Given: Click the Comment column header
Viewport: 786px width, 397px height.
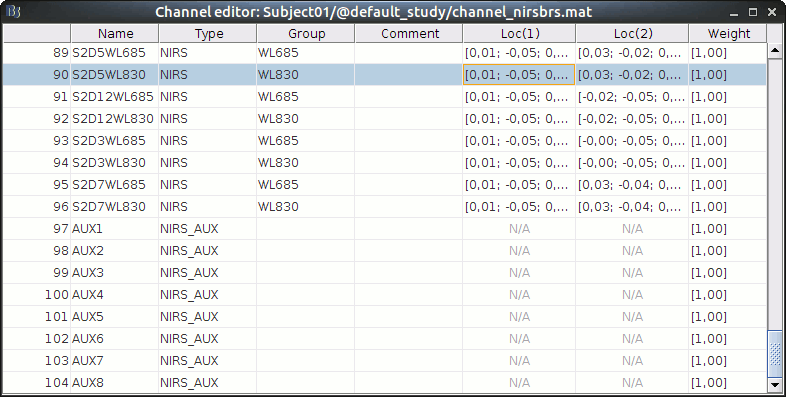Looking at the screenshot, I should pos(409,34).
